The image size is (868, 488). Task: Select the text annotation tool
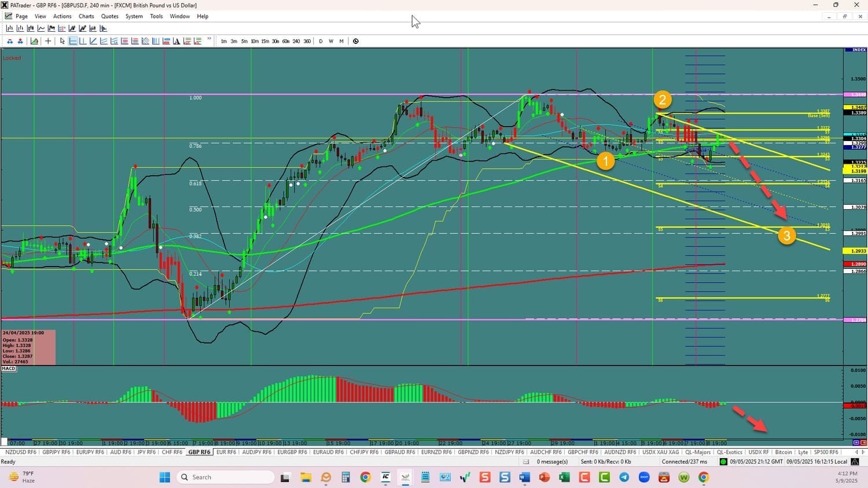[176, 41]
